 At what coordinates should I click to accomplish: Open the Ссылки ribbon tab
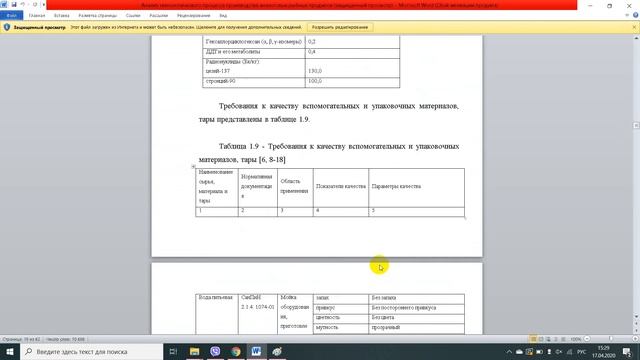[x=133, y=16]
